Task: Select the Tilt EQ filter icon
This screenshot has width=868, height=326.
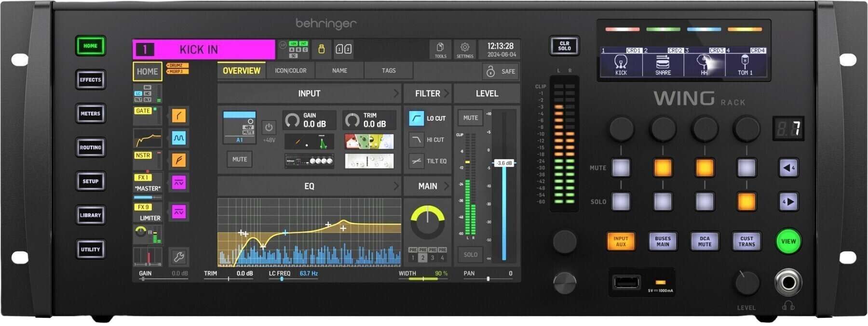Action: 416,161
